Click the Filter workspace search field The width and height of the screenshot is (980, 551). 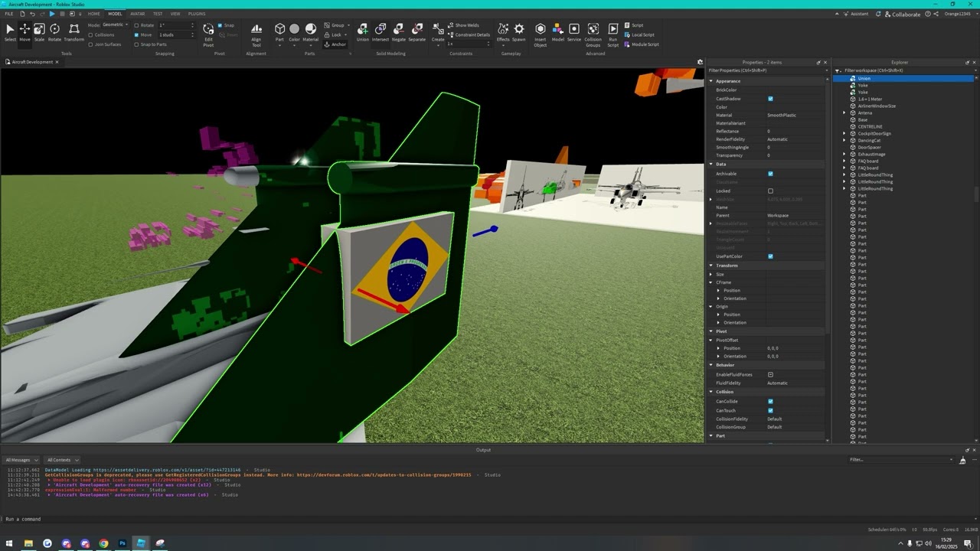906,70
